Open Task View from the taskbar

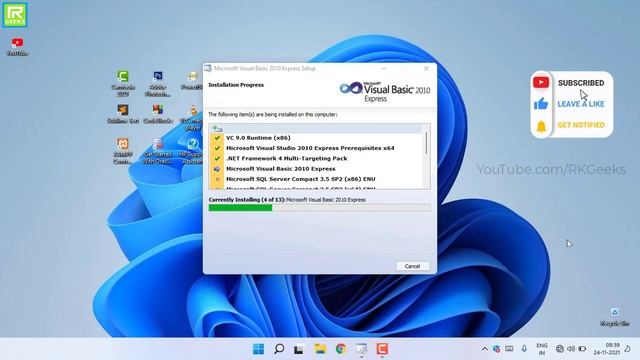[299, 349]
